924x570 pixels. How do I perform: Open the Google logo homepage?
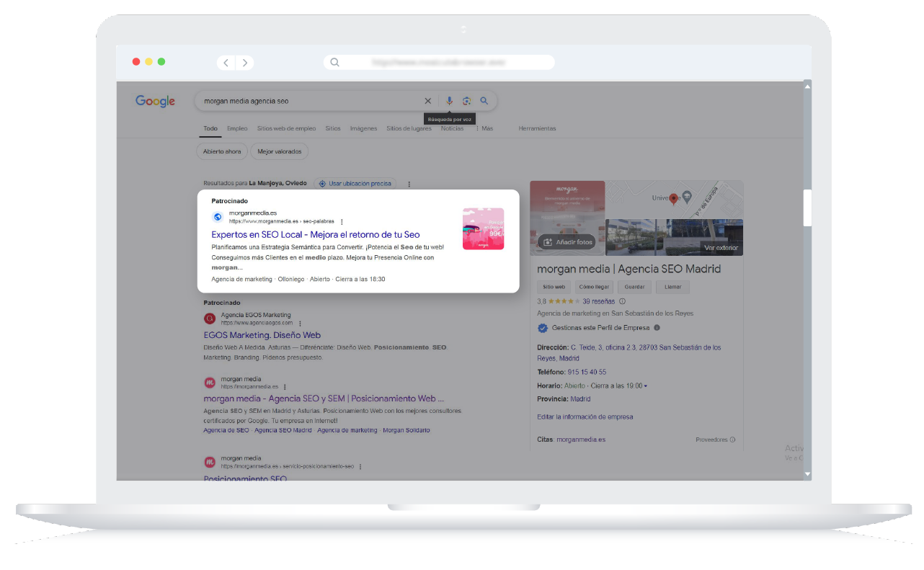point(156,101)
